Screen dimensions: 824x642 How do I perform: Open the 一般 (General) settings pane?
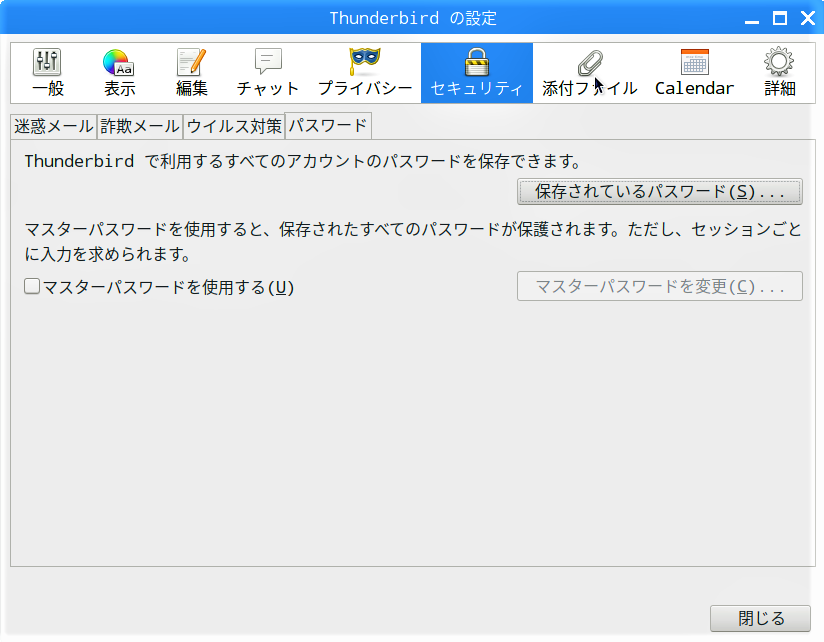pyautogui.click(x=48, y=73)
